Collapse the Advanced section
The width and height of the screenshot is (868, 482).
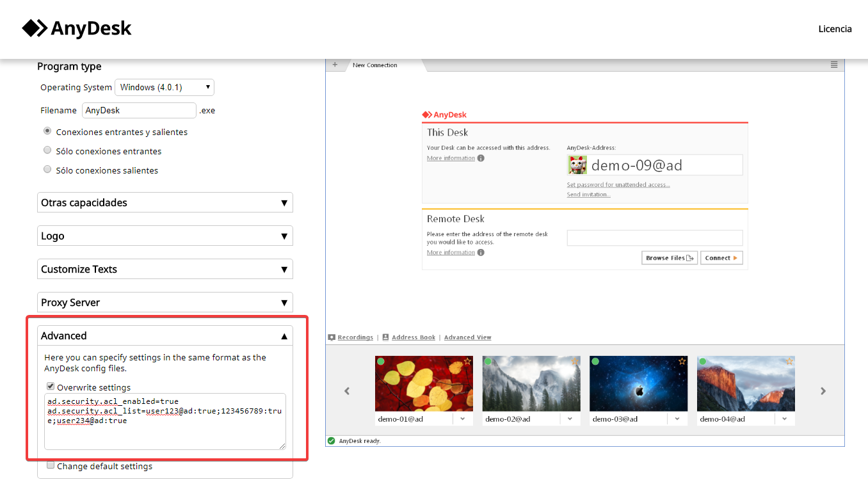[x=165, y=335]
